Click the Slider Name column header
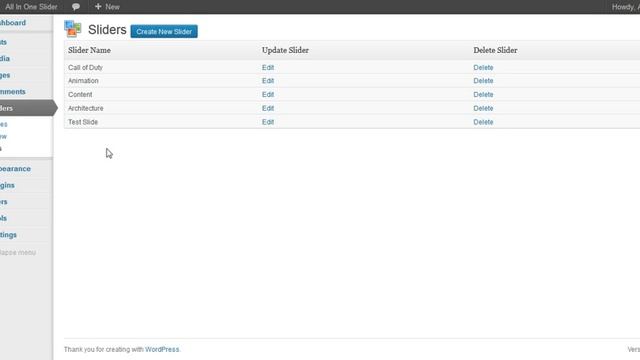The image size is (640, 360). pos(89,50)
